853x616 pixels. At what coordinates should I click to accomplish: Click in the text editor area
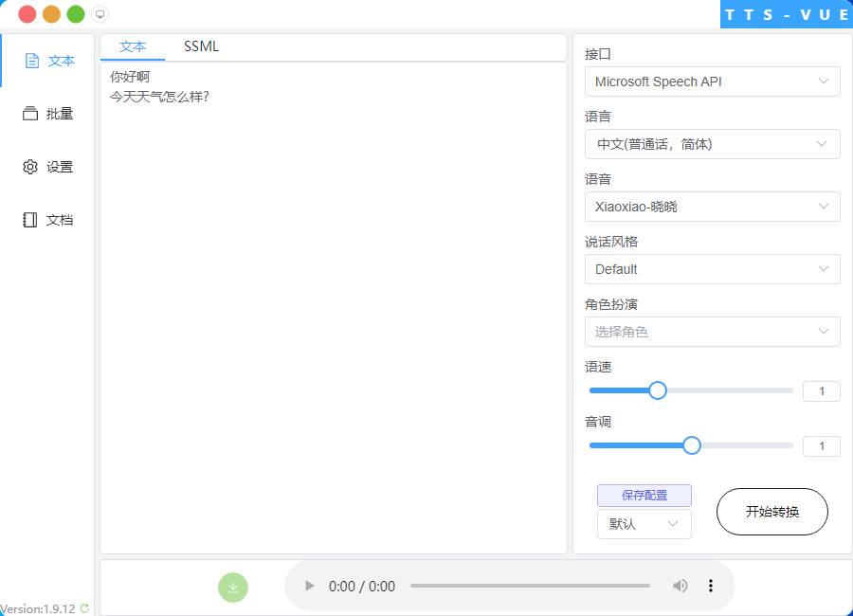click(334, 308)
